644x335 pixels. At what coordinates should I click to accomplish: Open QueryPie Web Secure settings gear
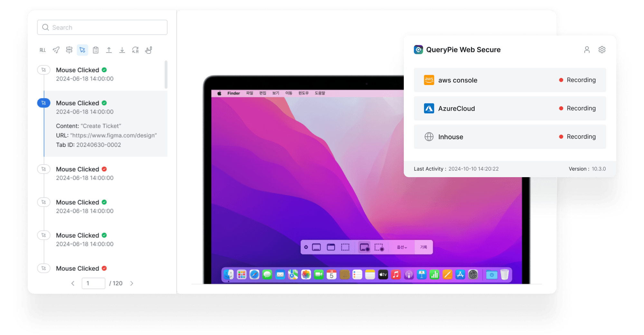[602, 50]
